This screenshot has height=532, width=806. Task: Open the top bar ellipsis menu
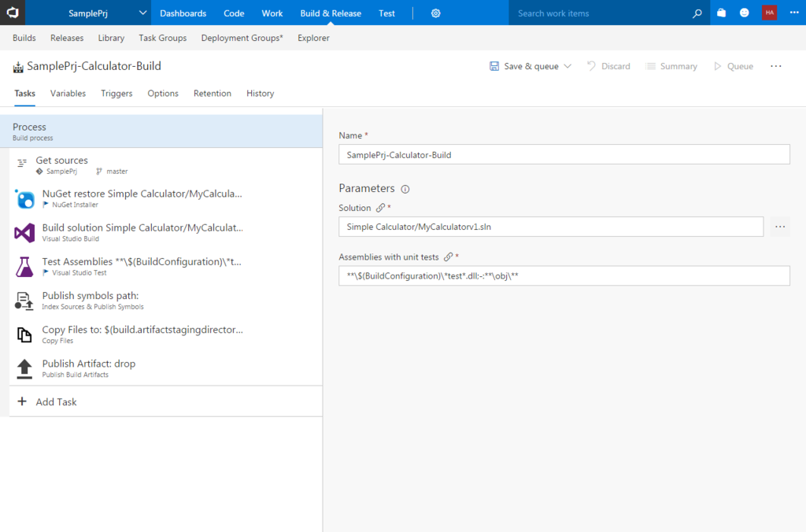click(x=793, y=13)
